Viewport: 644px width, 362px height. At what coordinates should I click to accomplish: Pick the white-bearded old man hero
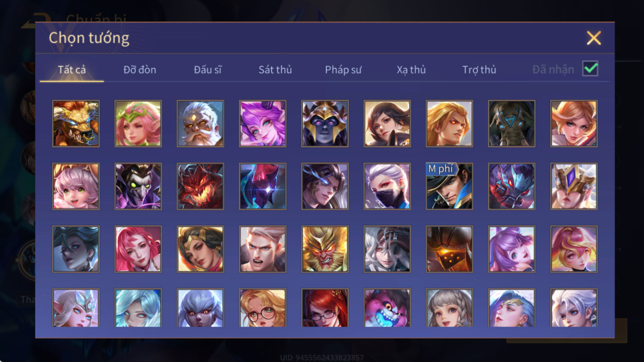[x=200, y=123]
